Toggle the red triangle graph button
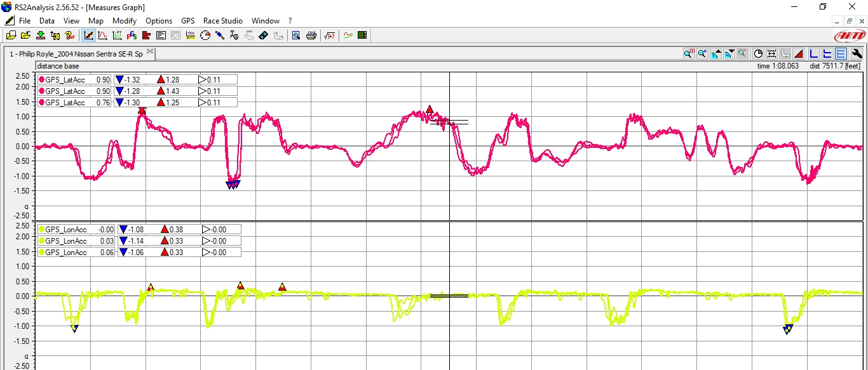 click(x=799, y=53)
